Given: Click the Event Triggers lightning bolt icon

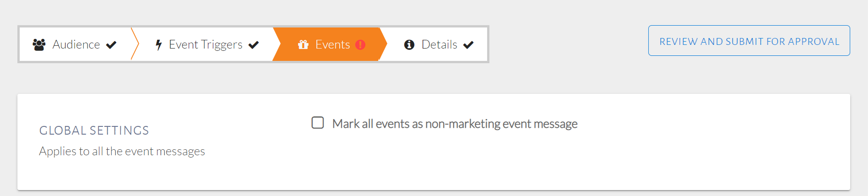Looking at the screenshot, I should point(158,45).
